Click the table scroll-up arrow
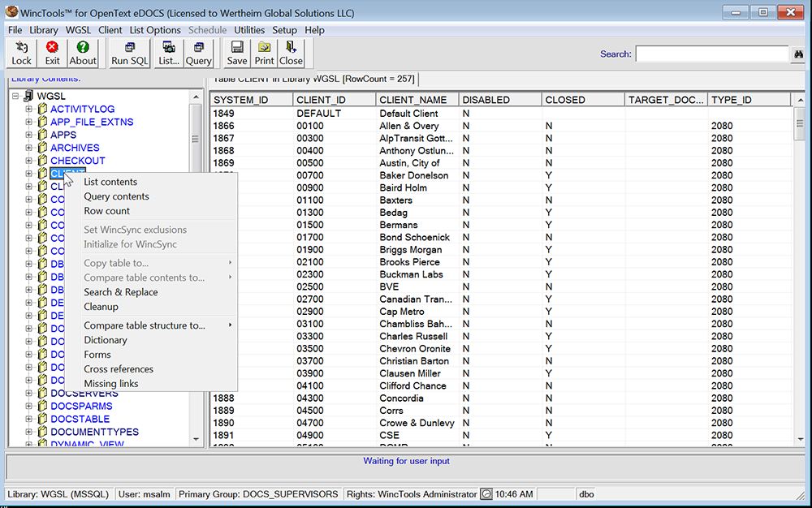Image resolution: width=812 pixels, height=508 pixels. [x=800, y=100]
